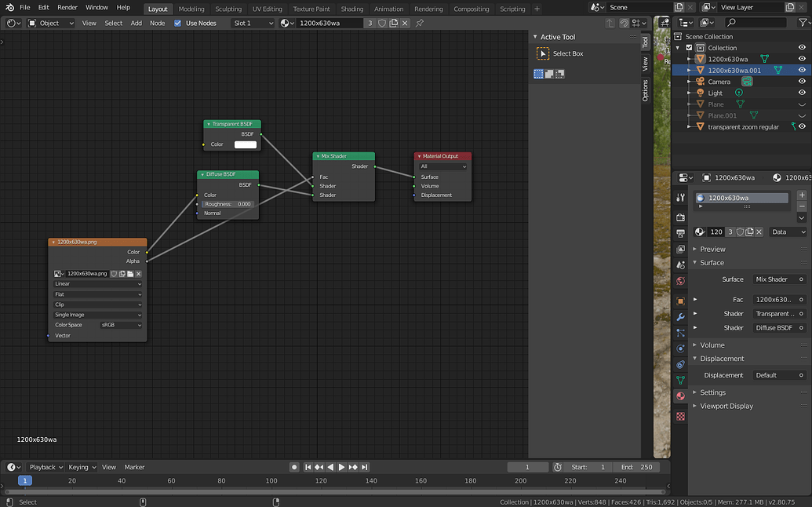812x507 pixels.
Task: Jump to the timeline end frame button
Action: click(x=365, y=467)
